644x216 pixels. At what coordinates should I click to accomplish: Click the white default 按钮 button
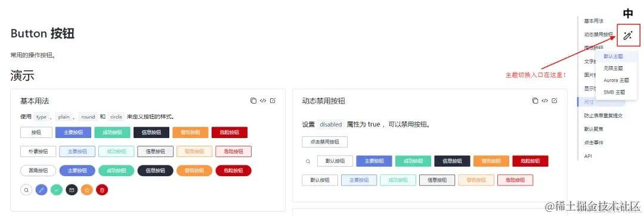pos(36,132)
